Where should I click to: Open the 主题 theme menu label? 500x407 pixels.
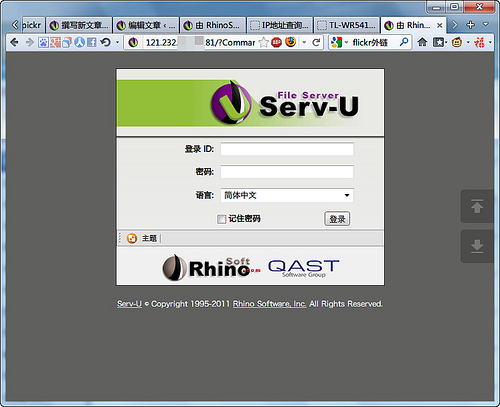pyautogui.click(x=149, y=238)
